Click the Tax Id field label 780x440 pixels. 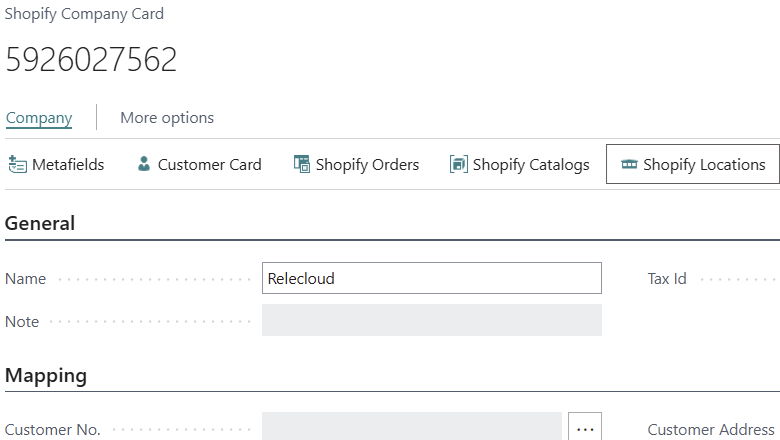(x=667, y=279)
